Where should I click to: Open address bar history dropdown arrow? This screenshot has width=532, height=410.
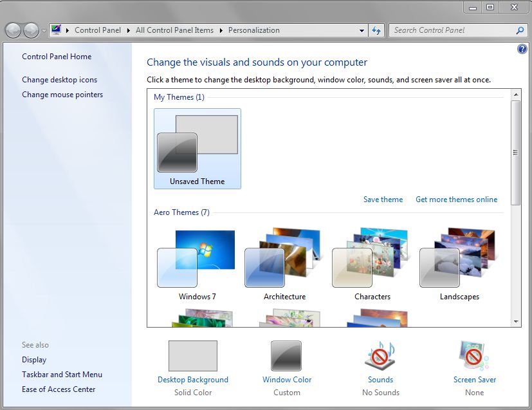point(362,30)
